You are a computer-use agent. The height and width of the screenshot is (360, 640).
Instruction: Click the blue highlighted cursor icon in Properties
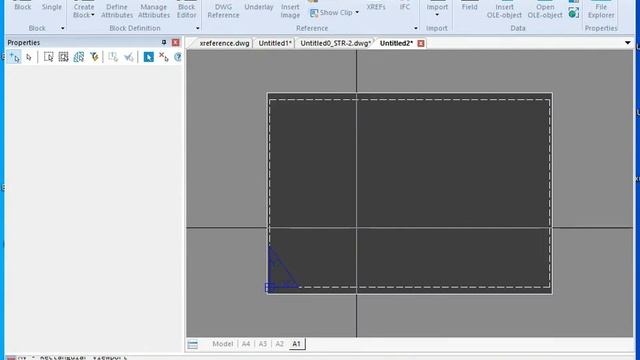tap(149, 57)
